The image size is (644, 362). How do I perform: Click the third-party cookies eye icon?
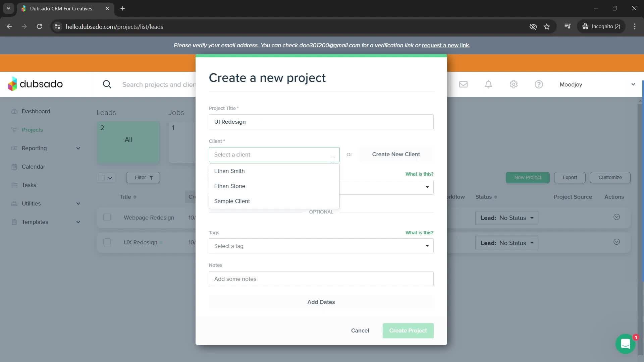coord(533,26)
